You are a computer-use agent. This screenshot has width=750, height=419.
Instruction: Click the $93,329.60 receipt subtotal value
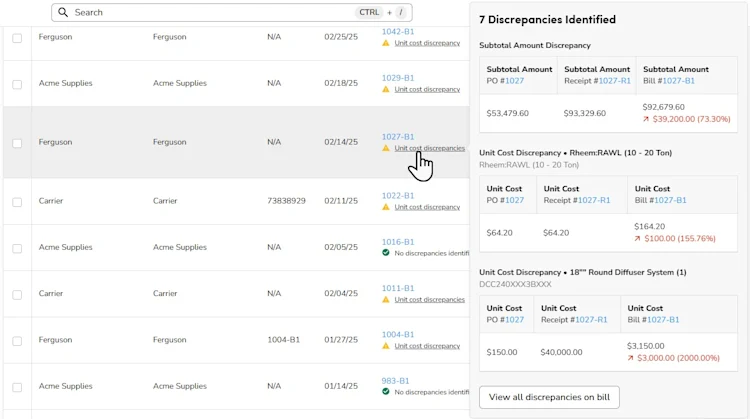pyautogui.click(x=585, y=113)
